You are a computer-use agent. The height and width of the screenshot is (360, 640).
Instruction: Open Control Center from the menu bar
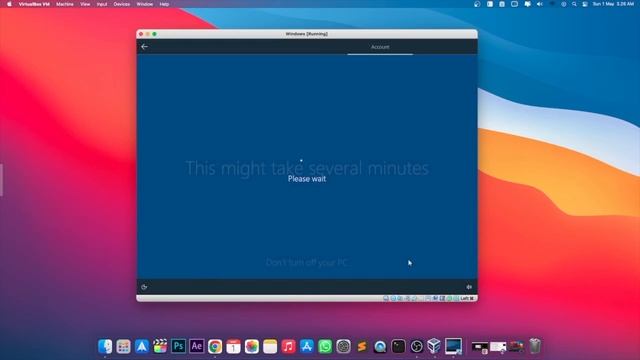585,4
